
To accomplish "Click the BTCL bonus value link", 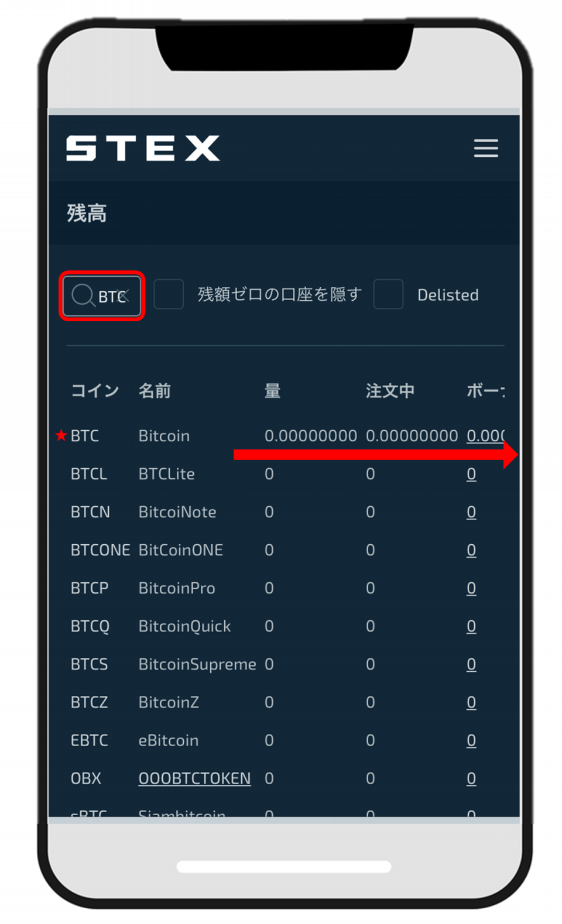I will pyautogui.click(x=471, y=474).
